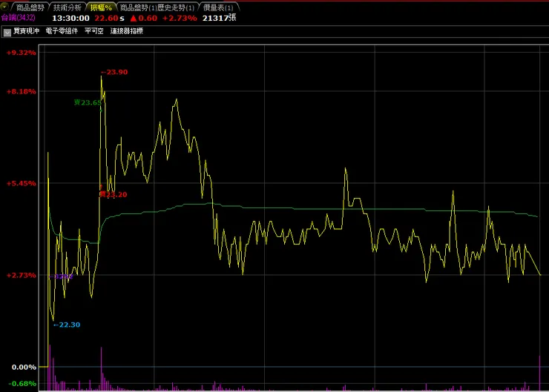Click the +9.32% axis label
The image size is (549, 392).
click(x=22, y=53)
